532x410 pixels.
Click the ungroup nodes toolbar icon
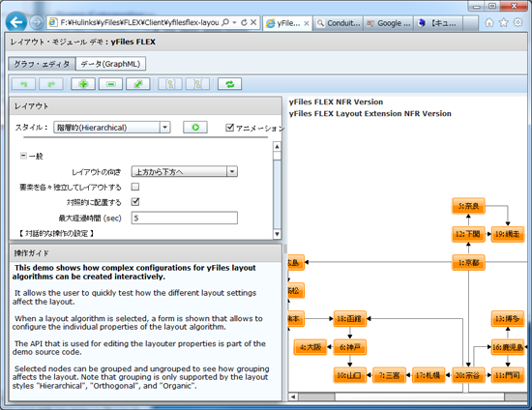pos(197,84)
